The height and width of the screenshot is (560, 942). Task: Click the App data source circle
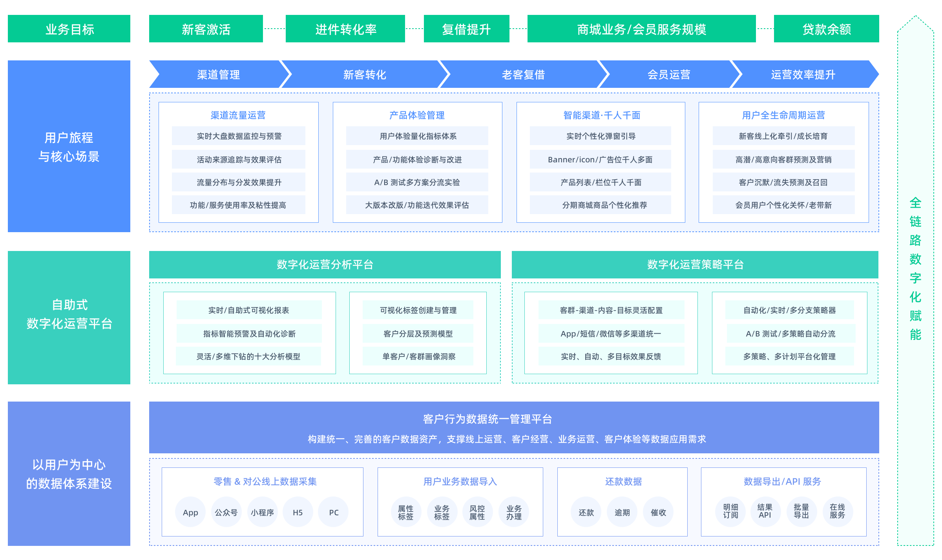[x=190, y=512]
